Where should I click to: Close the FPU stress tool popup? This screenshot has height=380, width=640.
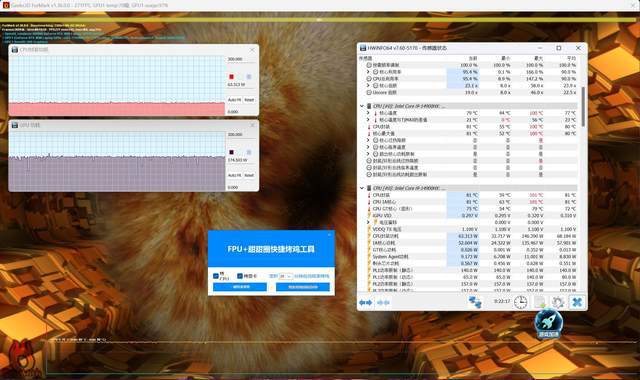point(329,234)
